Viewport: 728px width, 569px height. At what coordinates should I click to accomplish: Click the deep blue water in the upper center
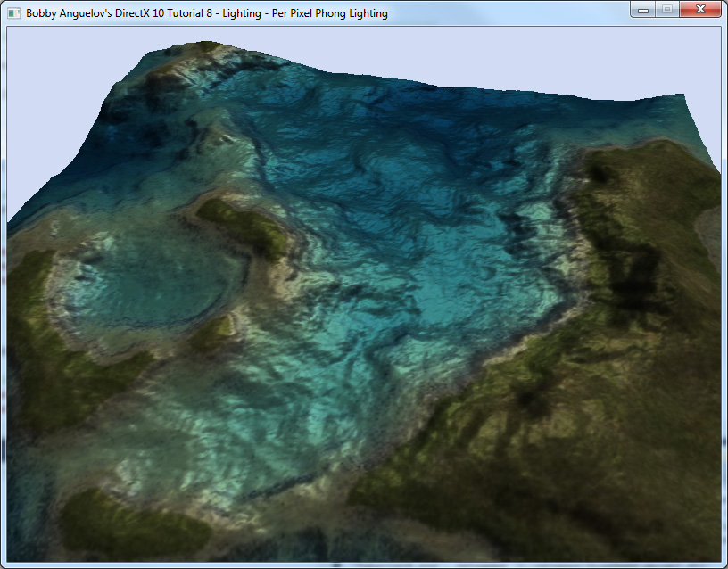pyautogui.click(x=375, y=152)
